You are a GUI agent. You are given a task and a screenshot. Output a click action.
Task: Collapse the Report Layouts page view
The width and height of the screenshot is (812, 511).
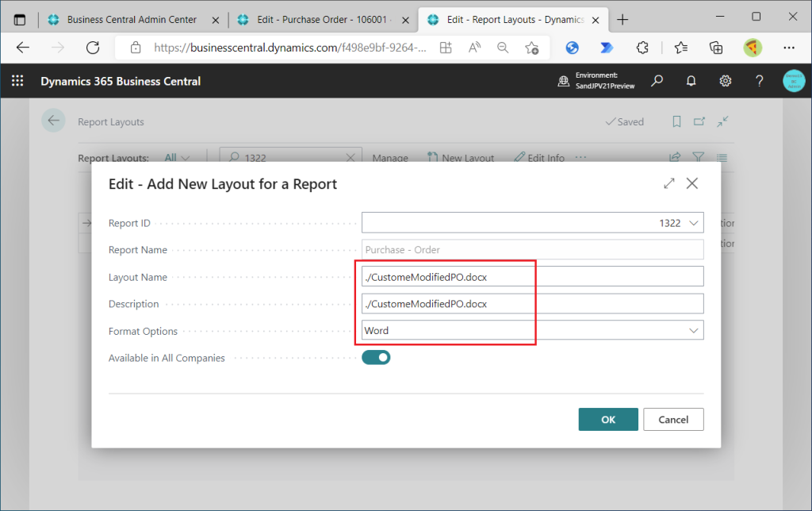click(722, 121)
